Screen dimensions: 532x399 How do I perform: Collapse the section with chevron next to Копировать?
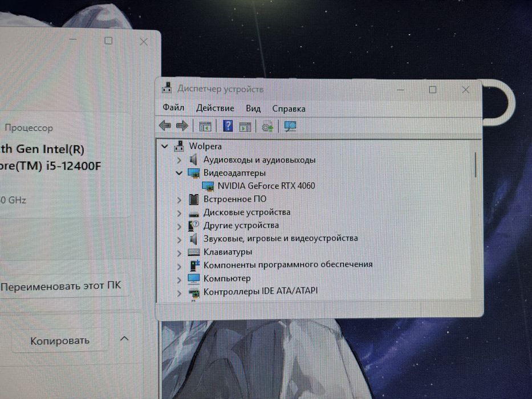coord(124,339)
